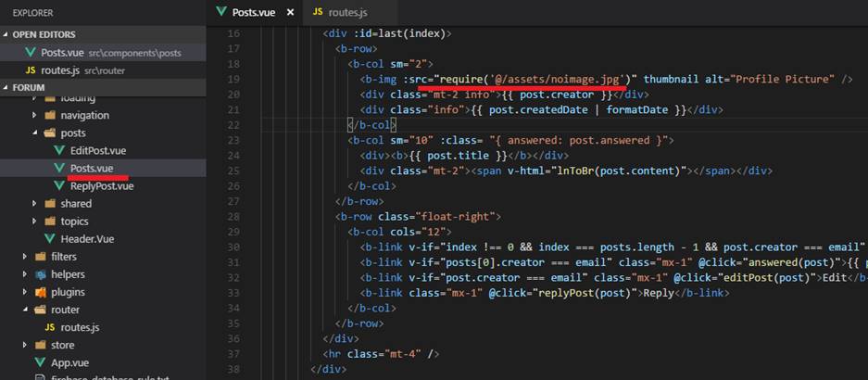Expand the shared folder
This screenshot has height=380, width=868.
(76, 204)
